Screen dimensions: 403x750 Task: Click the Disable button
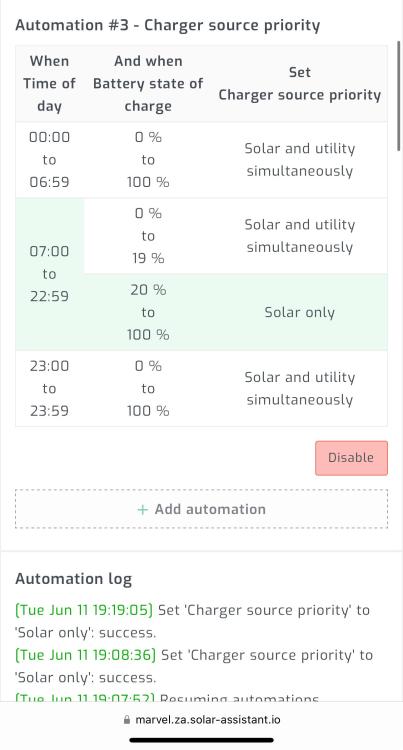351,458
